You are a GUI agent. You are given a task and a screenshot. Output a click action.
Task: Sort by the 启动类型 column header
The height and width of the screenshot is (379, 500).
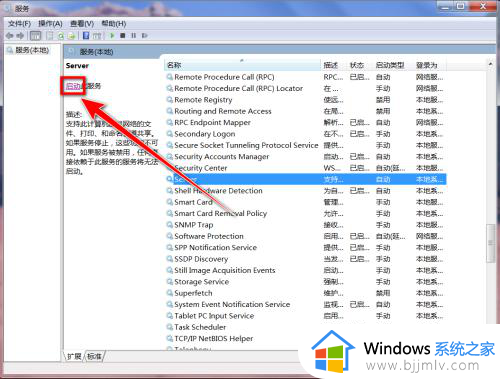point(393,65)
